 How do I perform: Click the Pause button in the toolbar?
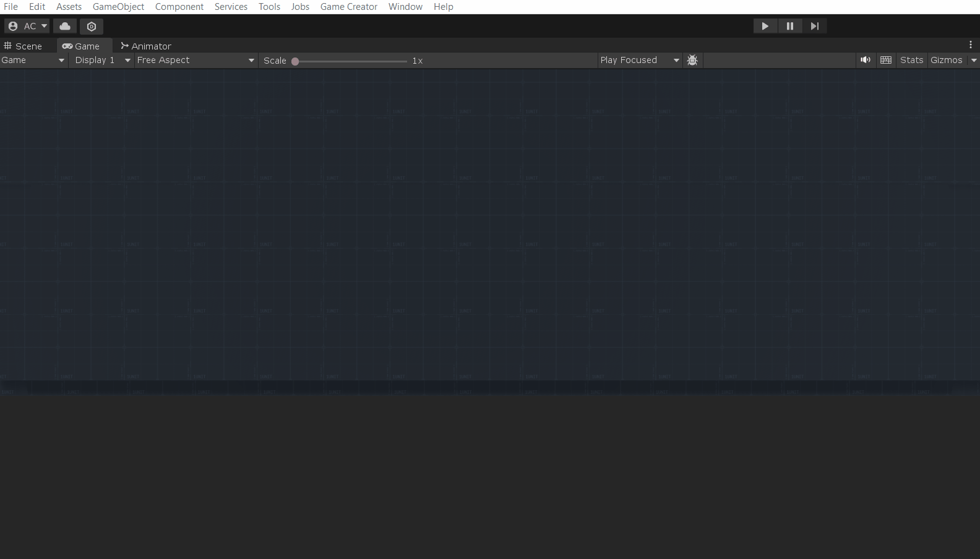pyautogui.click(x=789, y=26)
